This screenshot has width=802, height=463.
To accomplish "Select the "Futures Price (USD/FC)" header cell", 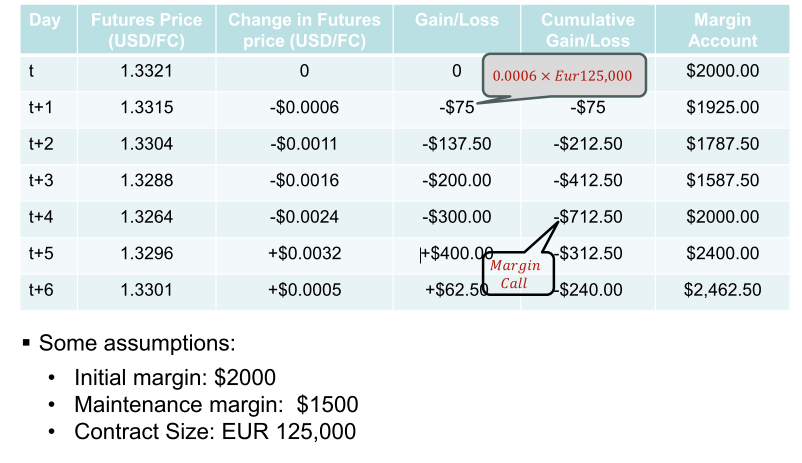I will 146,30.
